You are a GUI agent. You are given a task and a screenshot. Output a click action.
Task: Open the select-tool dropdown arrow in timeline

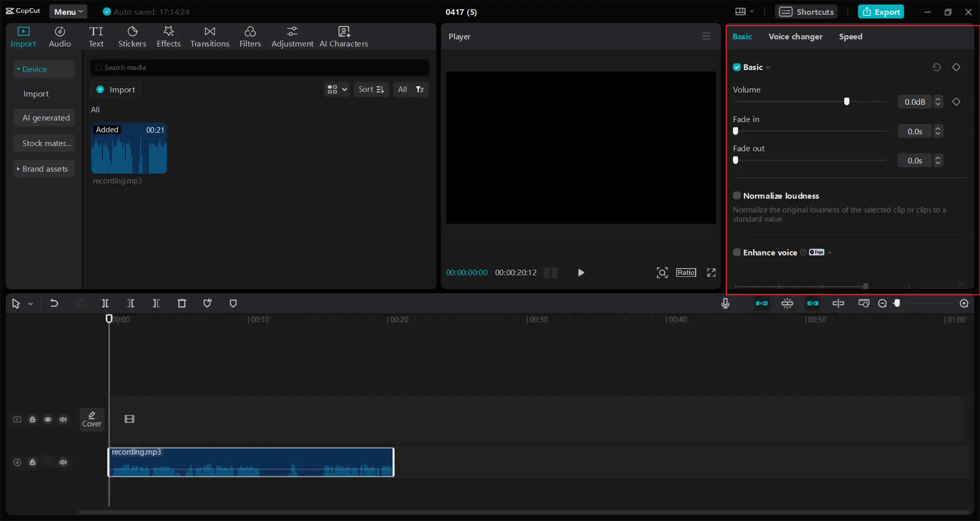tap(30, 303)
